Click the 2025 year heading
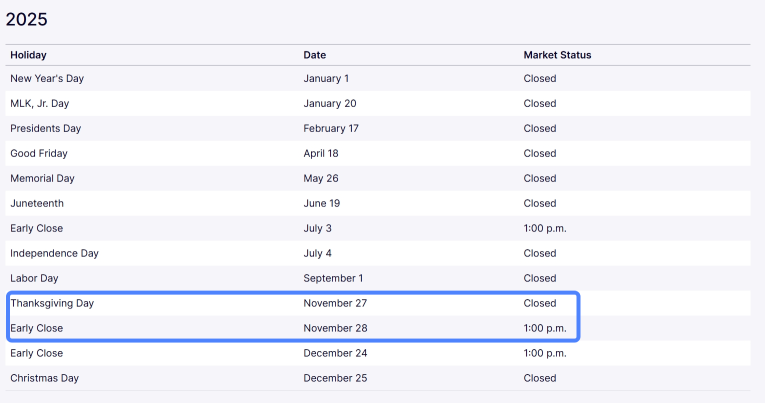765x403 pixels. click(26, 20)
